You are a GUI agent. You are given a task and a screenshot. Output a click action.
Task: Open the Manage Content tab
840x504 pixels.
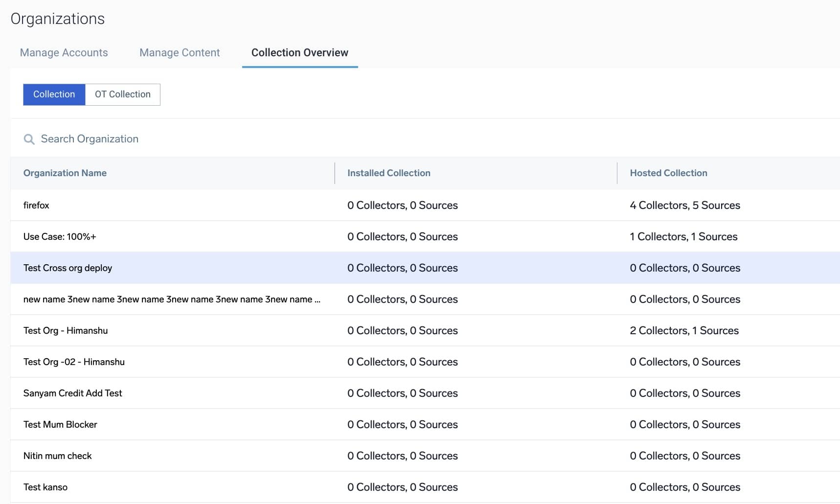pos(179,52)
